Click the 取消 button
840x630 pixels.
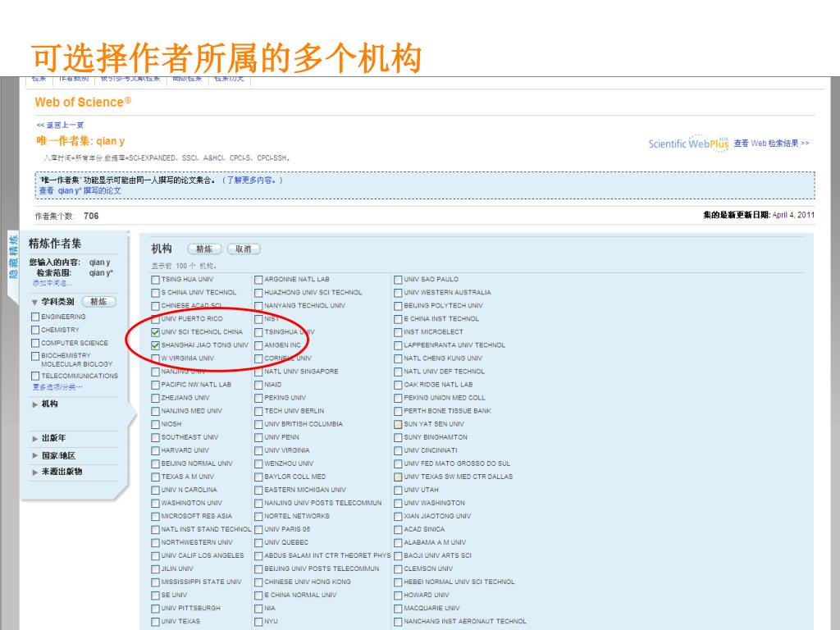[x=244, y=249]
